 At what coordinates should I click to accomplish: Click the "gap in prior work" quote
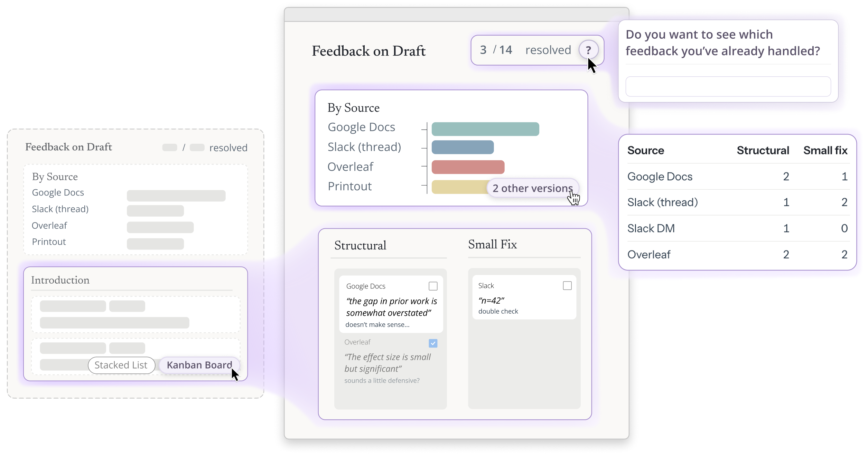(391, 307)
